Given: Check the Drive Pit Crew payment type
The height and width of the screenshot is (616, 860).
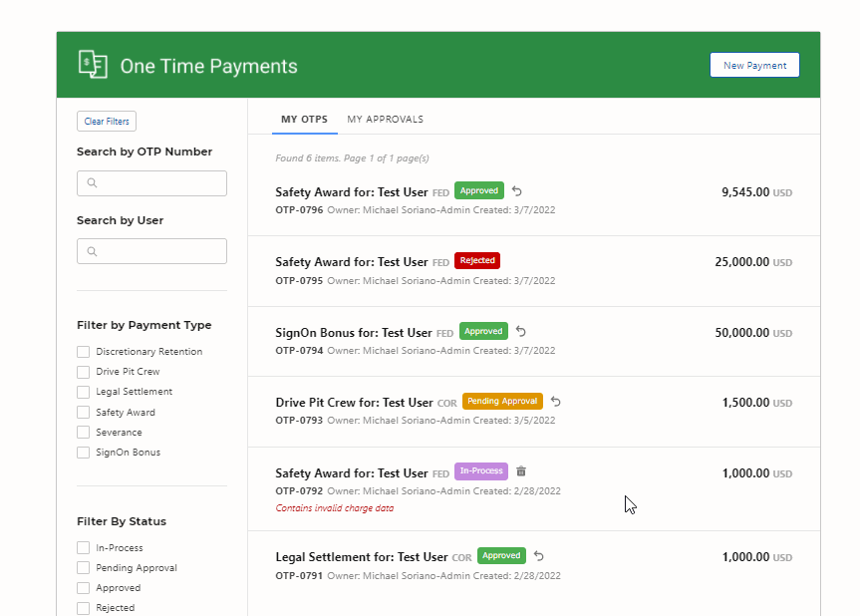Looking at the screenshot, I should tap(83, 372).
